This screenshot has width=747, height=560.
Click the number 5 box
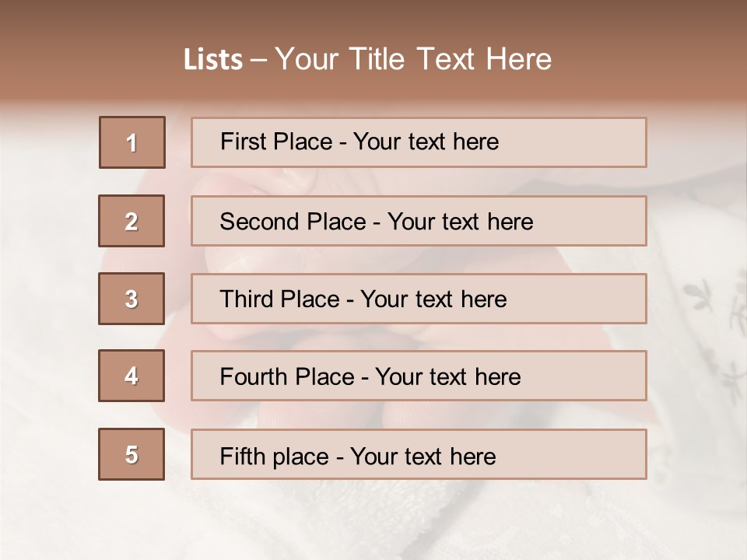[x=132, y=454]
